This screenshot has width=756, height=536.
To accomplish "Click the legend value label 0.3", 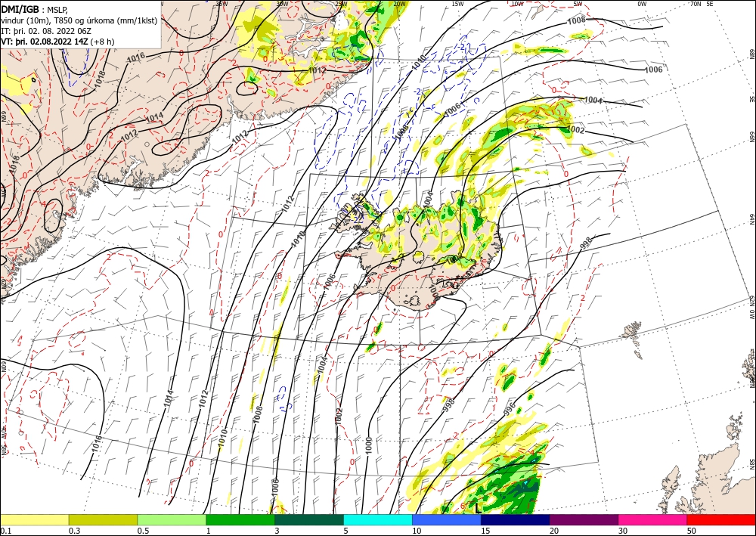I will 74,531.
